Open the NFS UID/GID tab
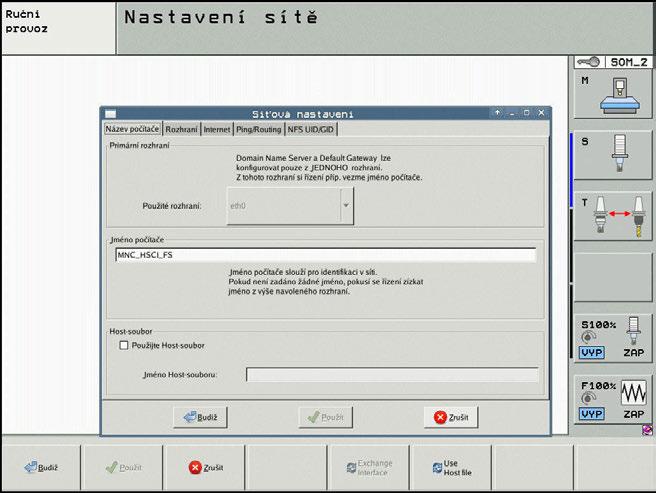 point(311,129)
